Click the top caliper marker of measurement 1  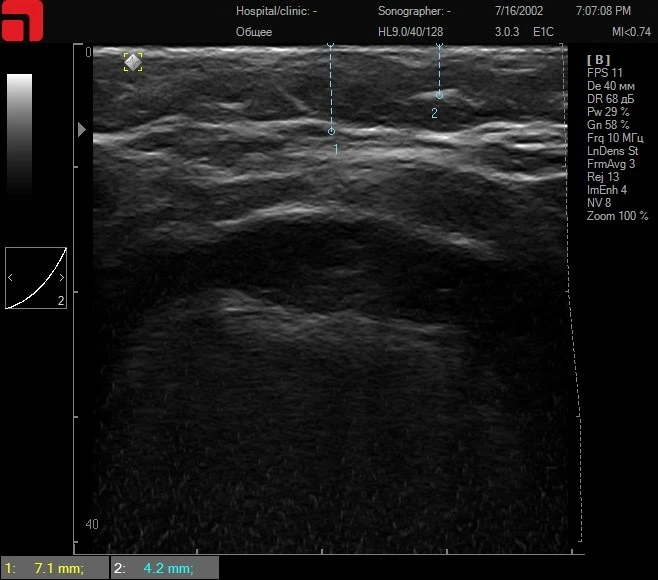pos(331,46)
